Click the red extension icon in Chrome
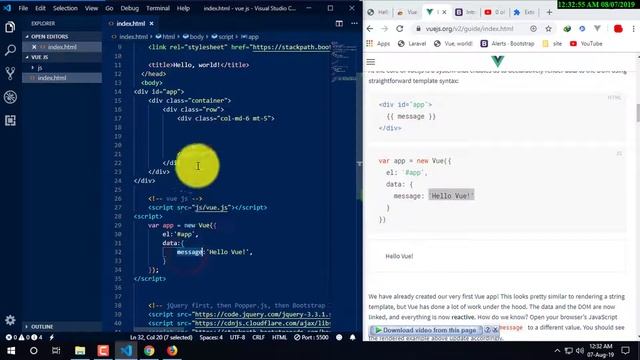Image resolution: width=640 pixels, height=360 pixels. [618, 29]
